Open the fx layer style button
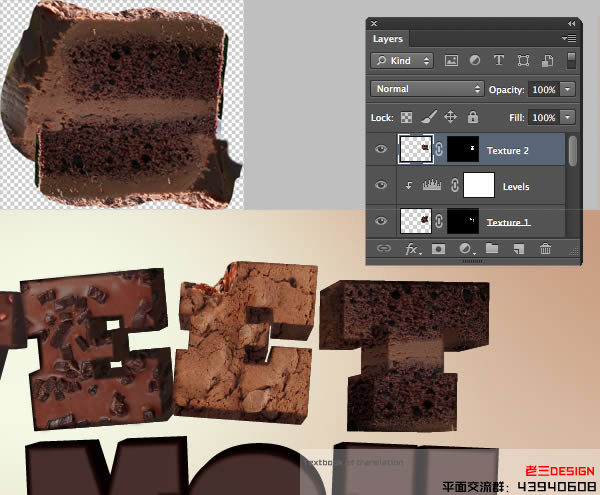The image size is (600, 495). [x=411, y=248]
